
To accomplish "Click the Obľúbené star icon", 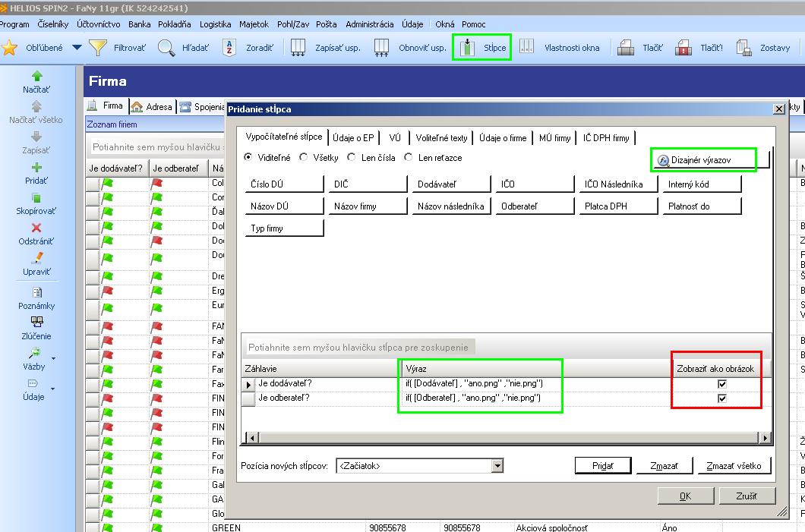I will [9, 48].
